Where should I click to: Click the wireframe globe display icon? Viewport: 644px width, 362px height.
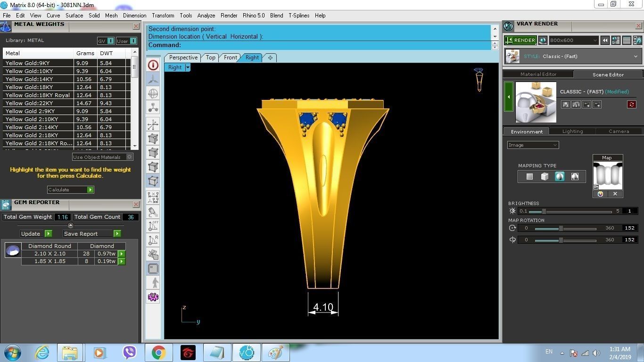153,93
